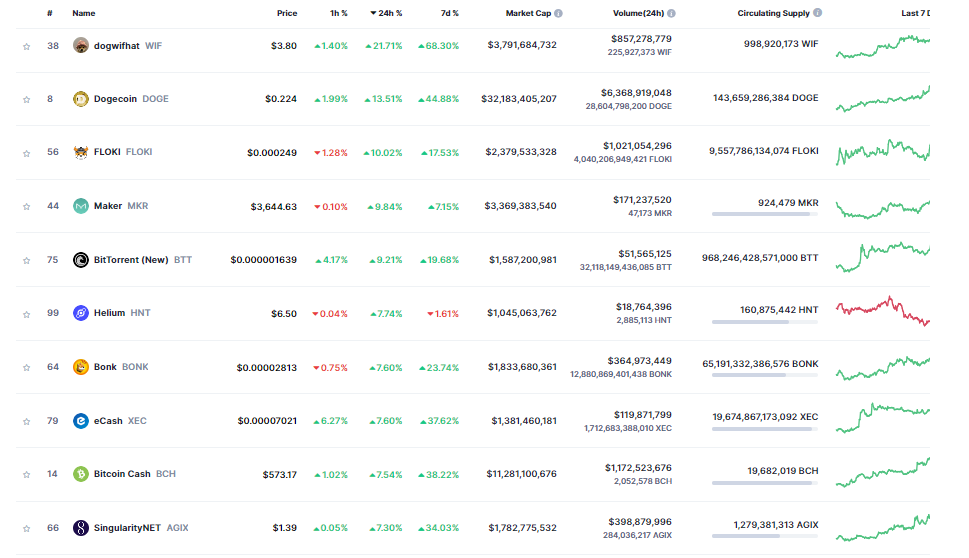
Task: Click Dogecoin volume $6,368,919,048
Action: [x=636, y=93]
